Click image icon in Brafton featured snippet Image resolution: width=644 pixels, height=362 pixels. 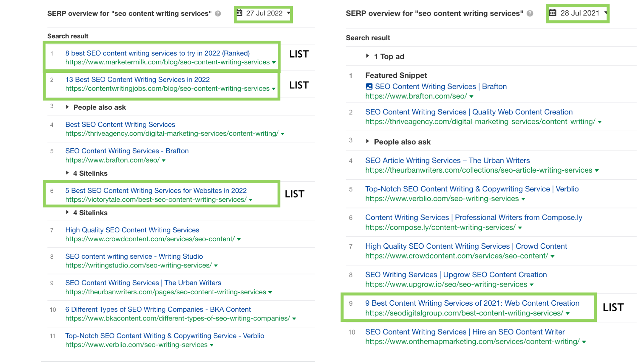(369, 86)
